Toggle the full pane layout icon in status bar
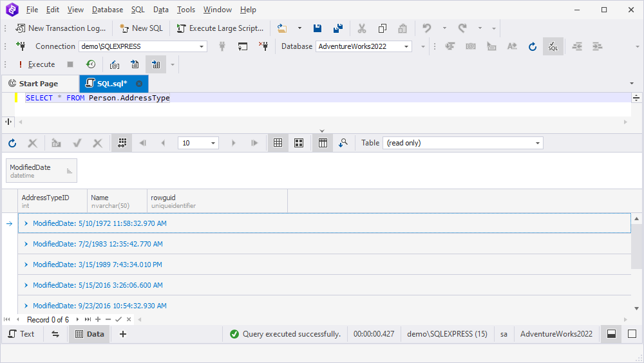This screenshot has width=644, height=363. pos(632,334)
